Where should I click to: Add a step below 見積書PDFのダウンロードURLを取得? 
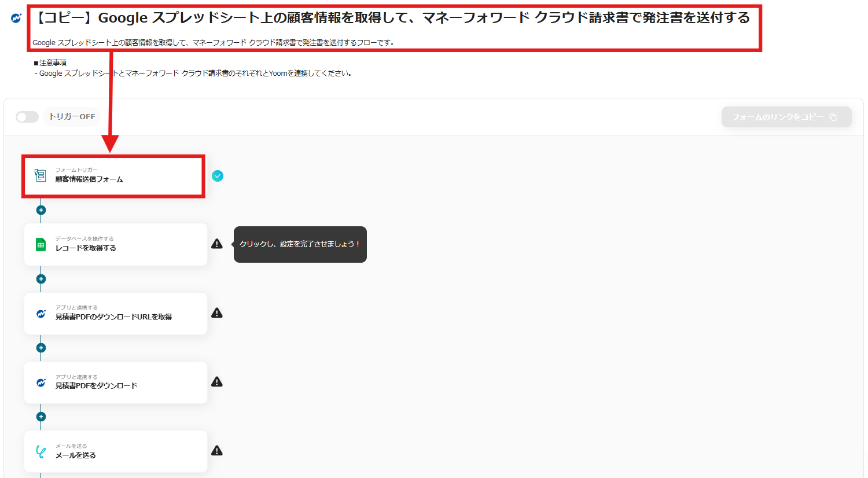pyautogui.click(x=41, y=348)
